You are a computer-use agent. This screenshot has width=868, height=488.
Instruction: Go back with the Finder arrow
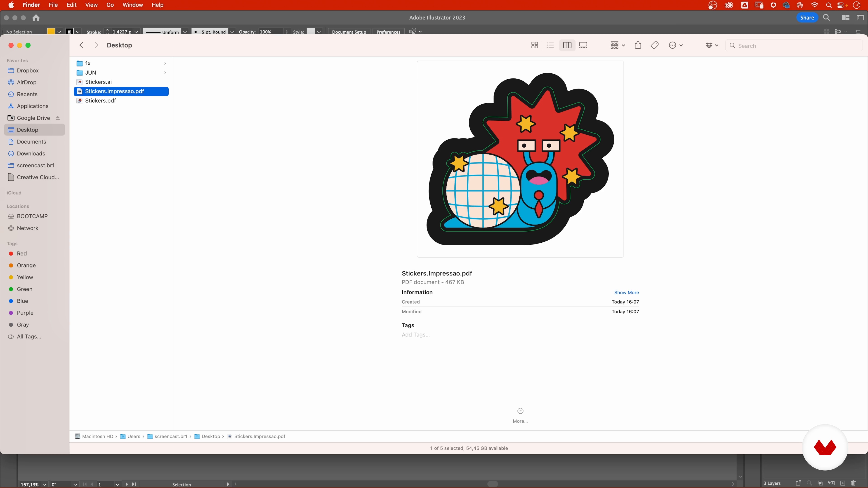coord(81,45)
